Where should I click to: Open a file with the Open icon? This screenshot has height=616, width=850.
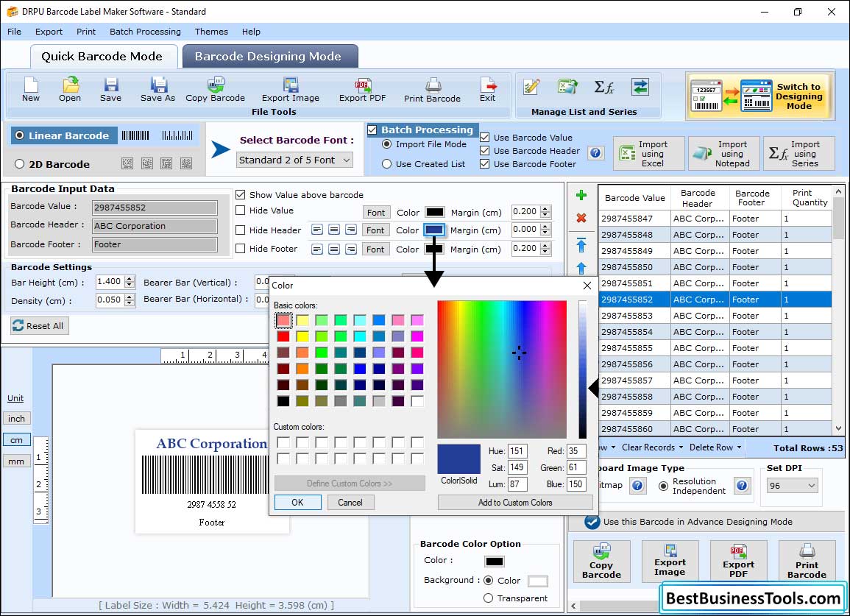coord(70,90)
